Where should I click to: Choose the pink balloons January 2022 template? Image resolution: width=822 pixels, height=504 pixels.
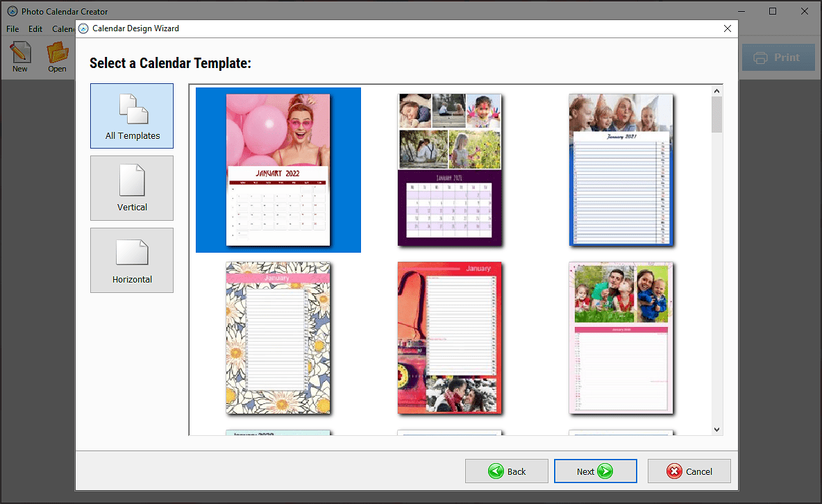[278, 170]
